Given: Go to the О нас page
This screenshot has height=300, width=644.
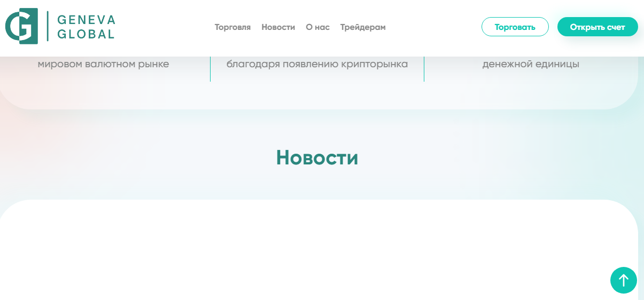Looking at the screenshot, I should click(317, 27).
